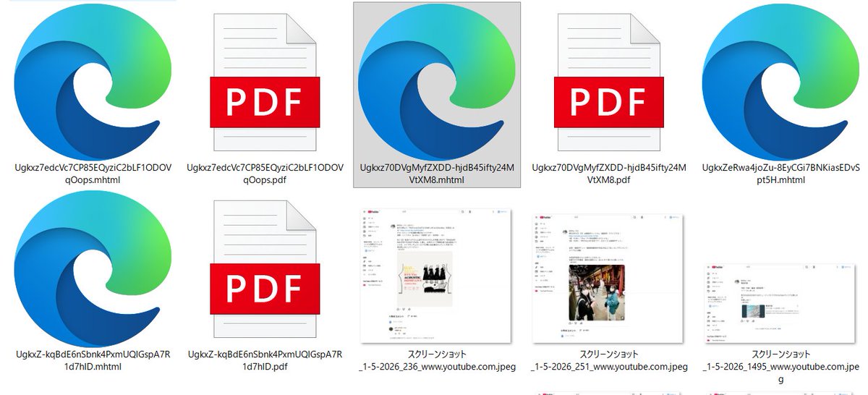Click file name Ugkxz7edcVc7CP85EQyziC2bLF1ODOVqOops.pdf

pos(265,174)
